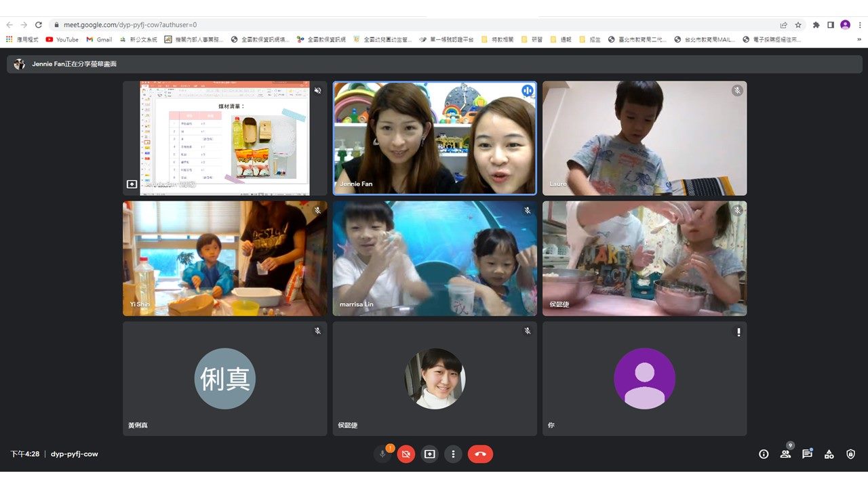Open the more options three-dot menu in call bar

pos(453,454)
